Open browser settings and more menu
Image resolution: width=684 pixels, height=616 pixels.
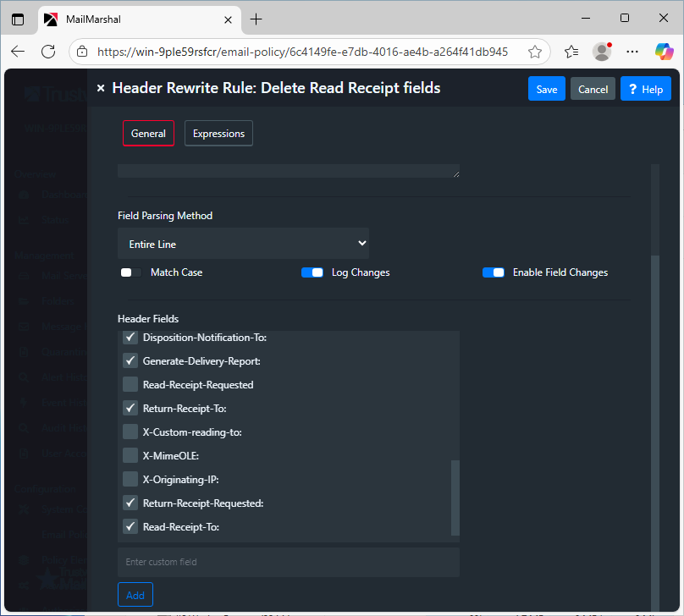point(632,52)
